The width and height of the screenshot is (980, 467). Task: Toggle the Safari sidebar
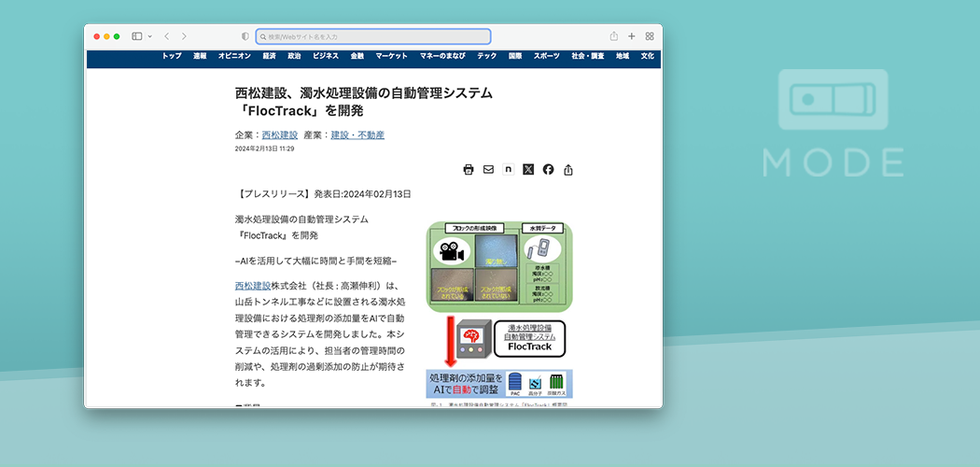[136, 36]
